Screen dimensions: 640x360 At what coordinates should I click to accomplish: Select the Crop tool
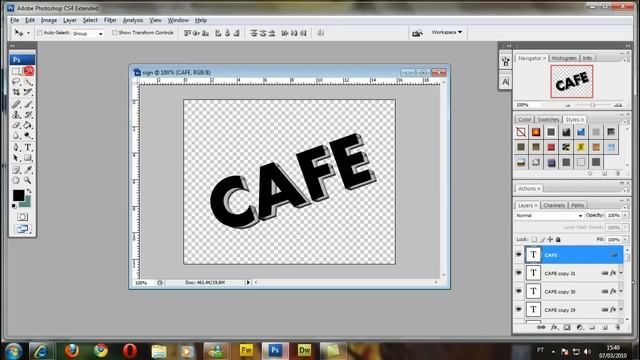pyautogui.click(x=16, y=93)
